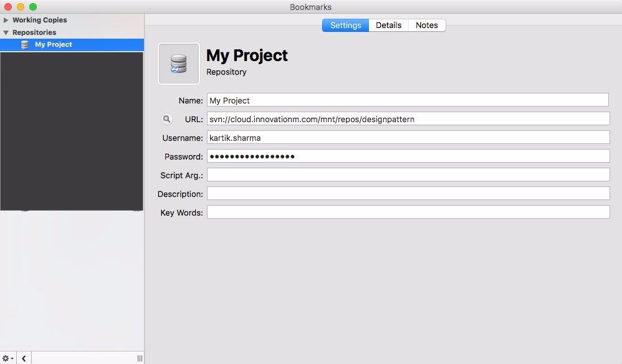Click into the Name text field
This screenshot has width=622, height=364.
tap(408, 100)
